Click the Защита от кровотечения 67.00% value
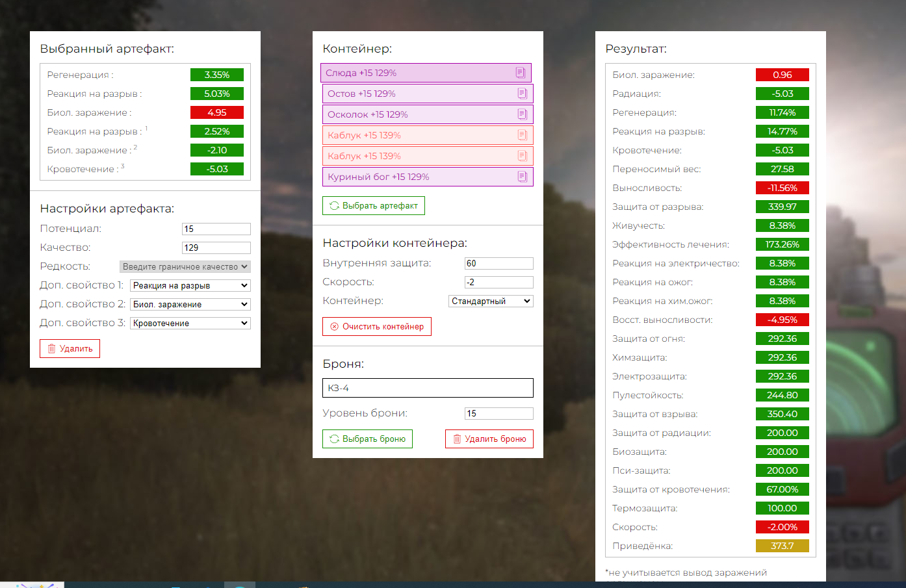 (783, 489)
